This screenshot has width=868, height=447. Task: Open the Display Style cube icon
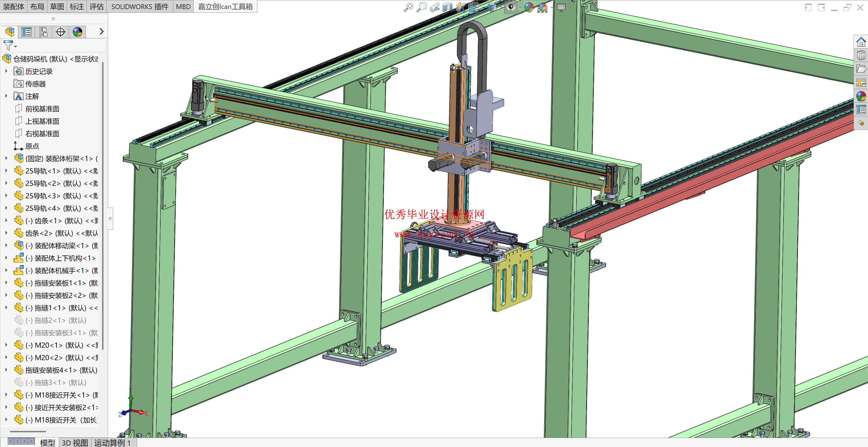[x=492, y=7]
